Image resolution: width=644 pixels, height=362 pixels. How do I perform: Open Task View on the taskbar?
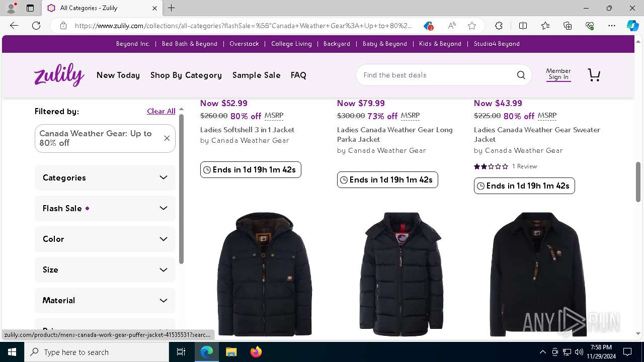pos(181,352)
